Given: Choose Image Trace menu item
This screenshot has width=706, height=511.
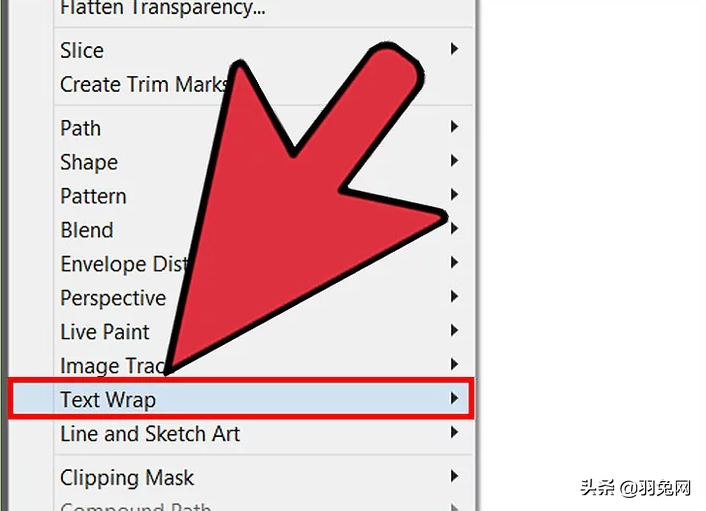Looking at the screenshot, I should point(263,366).
